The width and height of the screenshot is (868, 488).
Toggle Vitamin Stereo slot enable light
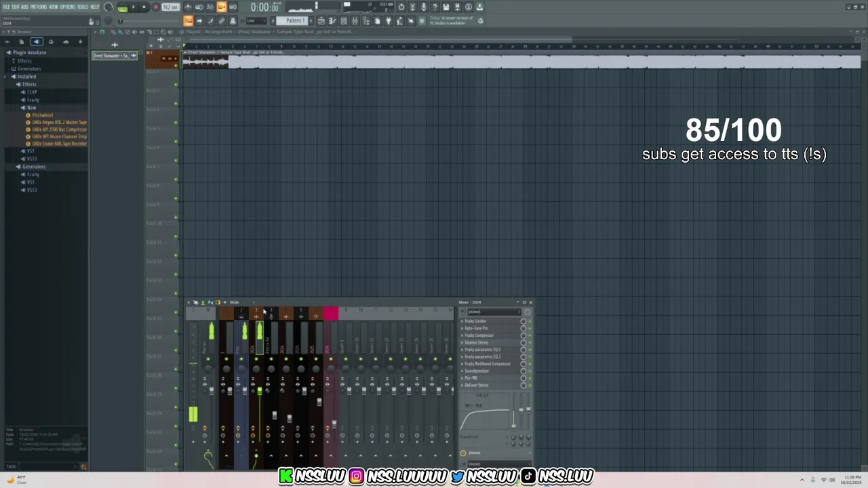pos(530,342)
